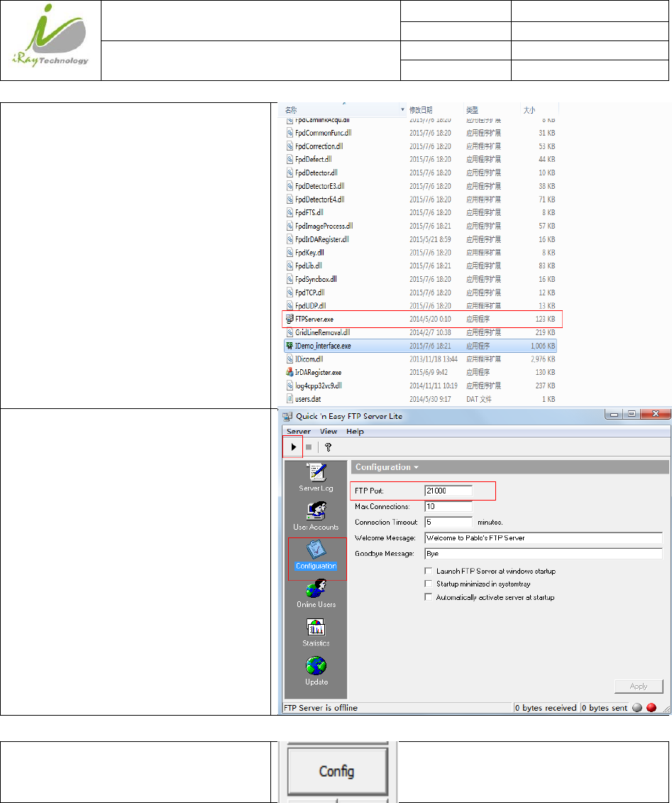This screenshot has height=803, width=672.
Task: Open the Server menu
Action: pyautogui.click(x=298, y=431)
